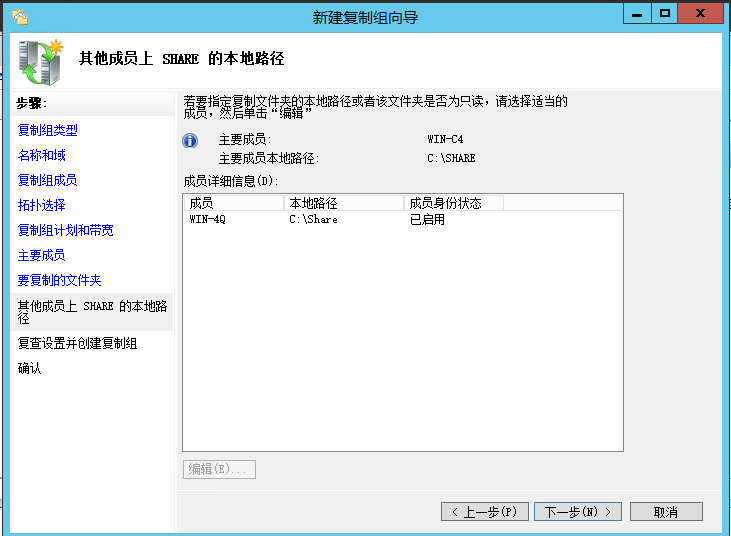Screen dimensions: 731x536
Task: Jump to 复制组计划和带宽 step
Action: pyautogui.click(x=66, y=230)
